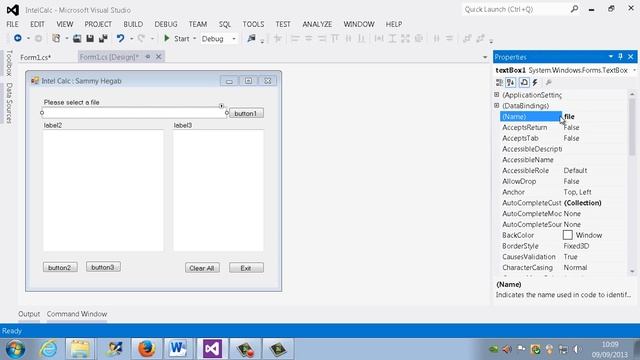Select the Exit button on the form
The height and width of the screenshot is (360, 640).
coord(246,268)
